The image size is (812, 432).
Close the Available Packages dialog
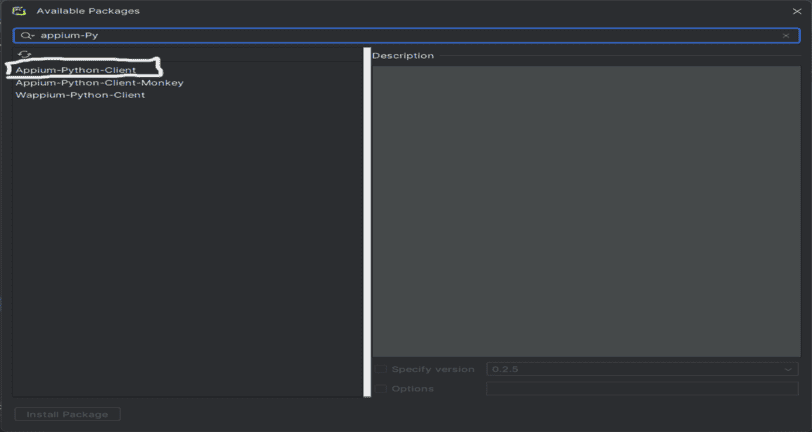click(797, 11)
